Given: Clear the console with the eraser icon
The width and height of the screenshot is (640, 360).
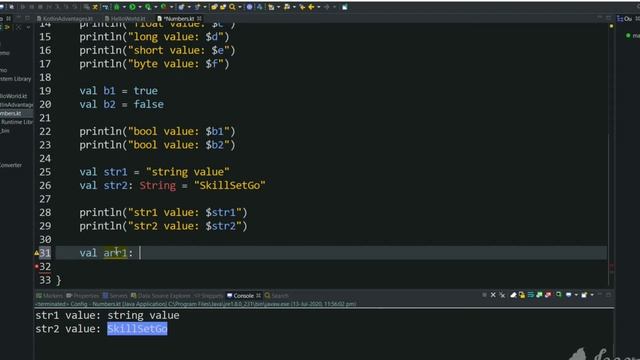Looking at the screenshot, I should click(513, 295).
